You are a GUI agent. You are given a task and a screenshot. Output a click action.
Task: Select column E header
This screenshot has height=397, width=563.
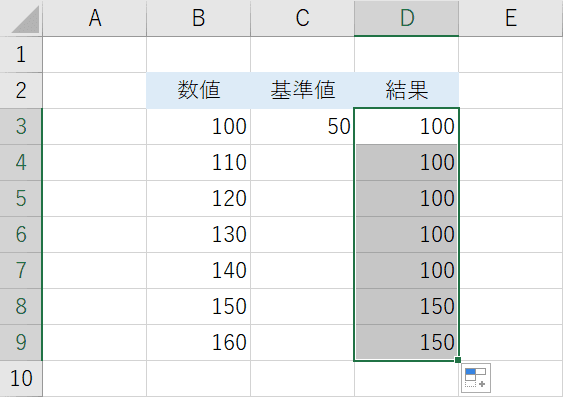(x=511, y=18)
